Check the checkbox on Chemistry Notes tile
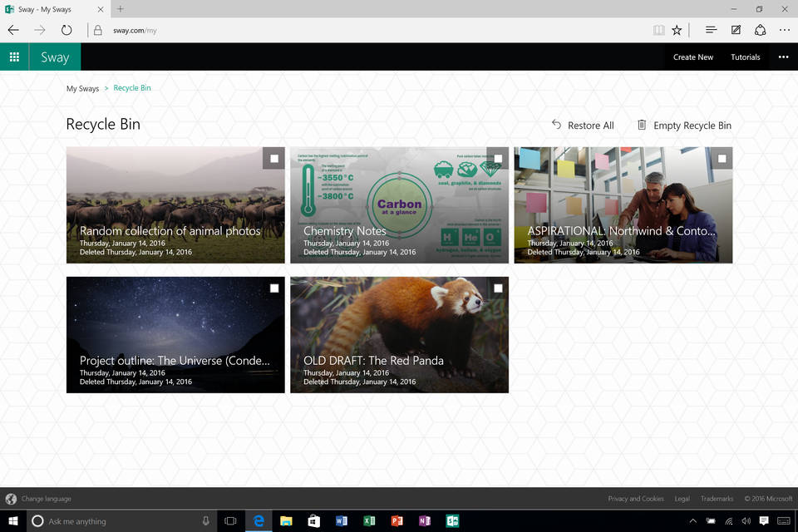 (x=497, y=157)
